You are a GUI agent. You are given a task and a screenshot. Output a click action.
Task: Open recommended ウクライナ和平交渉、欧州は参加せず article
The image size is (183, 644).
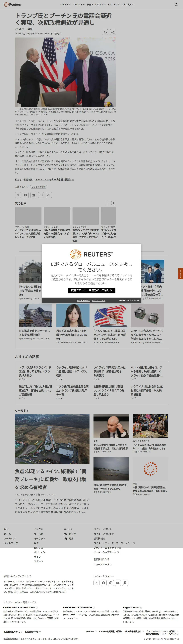(x=110, y=371)
